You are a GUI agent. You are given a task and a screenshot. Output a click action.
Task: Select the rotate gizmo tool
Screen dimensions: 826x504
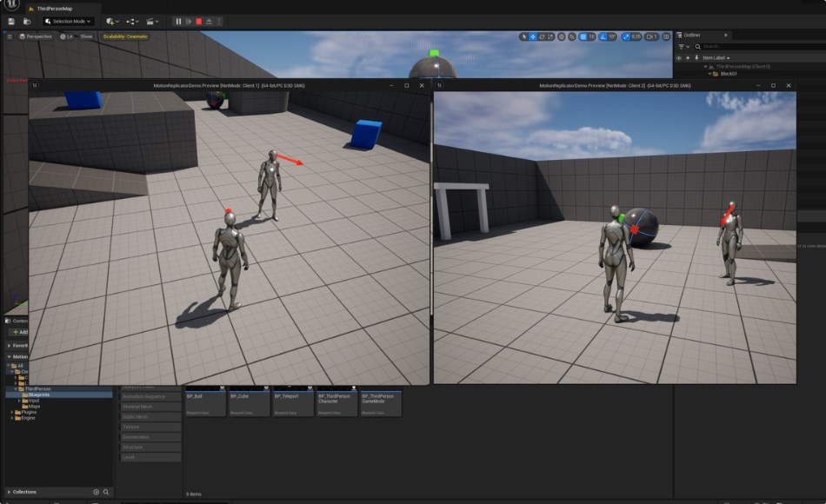tap(543, 36)
